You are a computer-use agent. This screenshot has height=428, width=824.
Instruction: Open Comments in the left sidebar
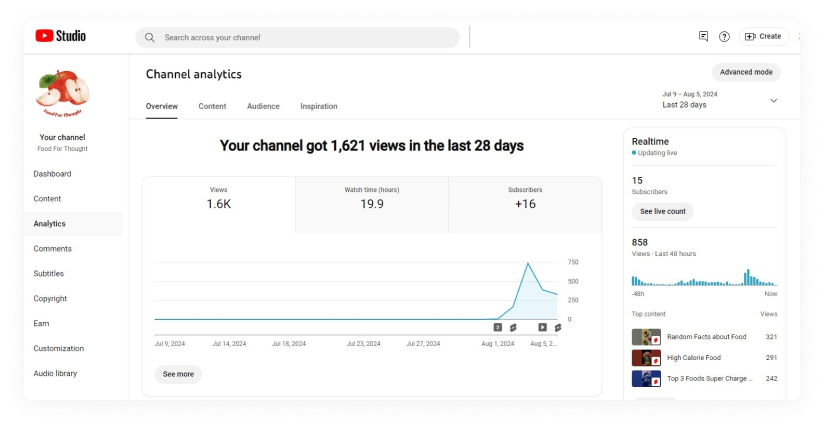tap(52, 249)
